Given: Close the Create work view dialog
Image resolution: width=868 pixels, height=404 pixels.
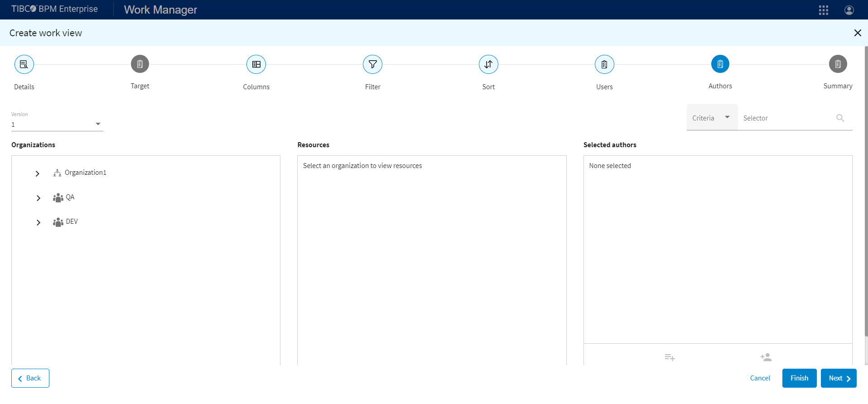Looking at the screenshot, I should click(x=858, y=33).
